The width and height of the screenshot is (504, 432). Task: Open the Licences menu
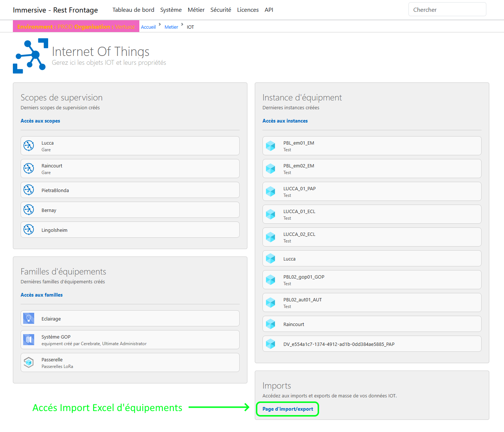[247, 10]
